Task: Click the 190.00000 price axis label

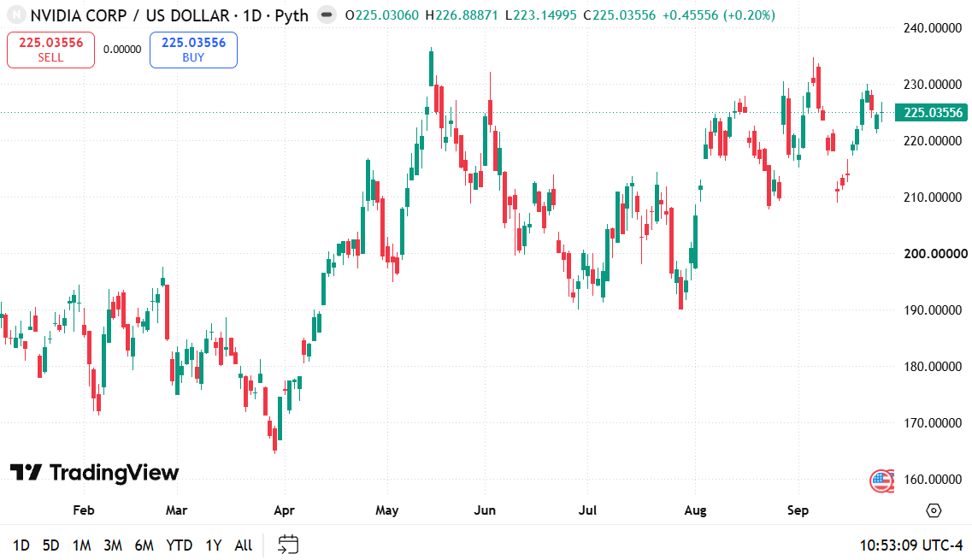Action: [x=933, y=310]
